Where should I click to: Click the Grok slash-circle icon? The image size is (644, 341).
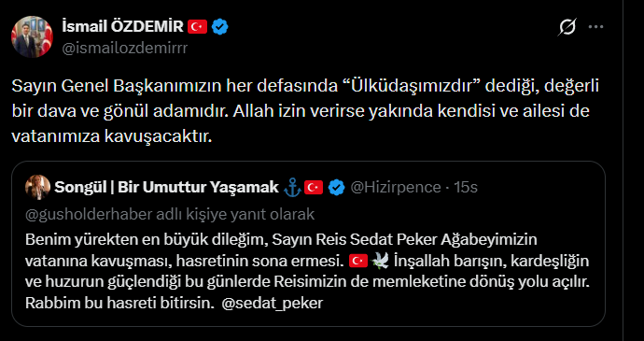tap(567, 27)
